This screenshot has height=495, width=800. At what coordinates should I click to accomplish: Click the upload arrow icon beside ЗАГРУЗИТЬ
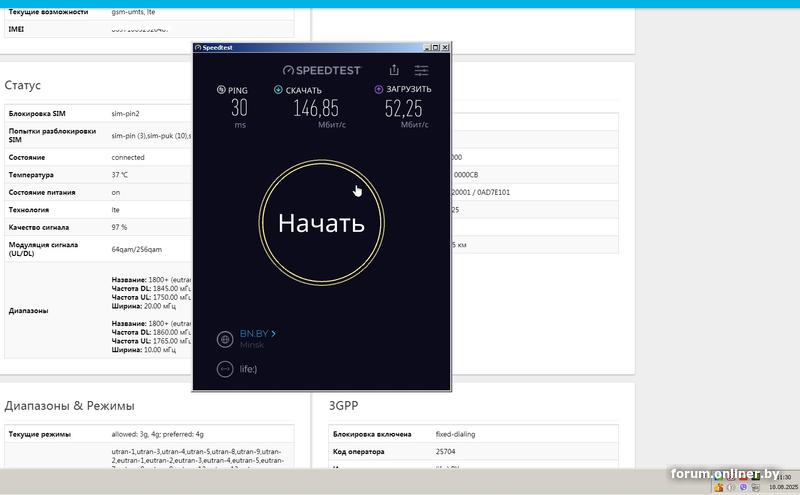coord(379,89)
